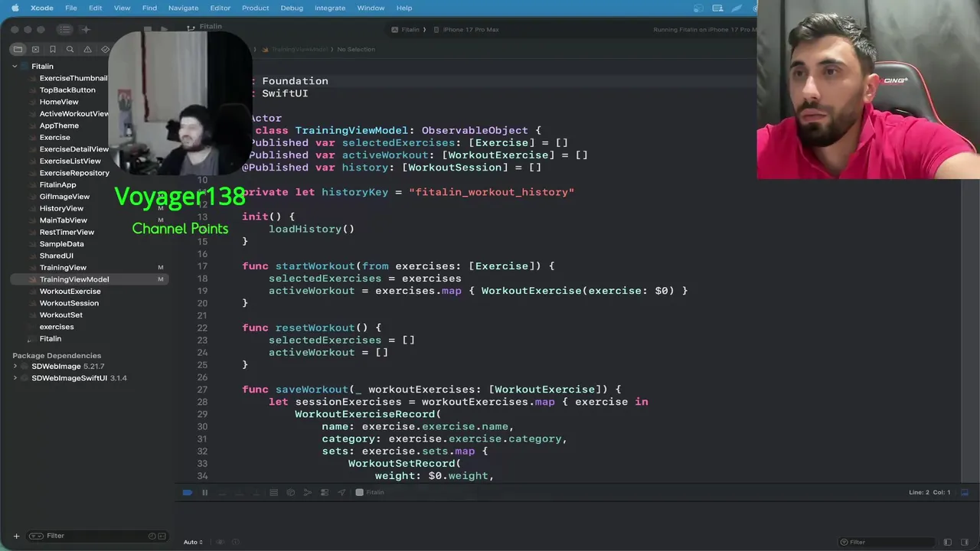This screenshot has height=551, width=980.
Task: Open the Integrate menu
Action: pyautogui.click(x=330, y=8)
